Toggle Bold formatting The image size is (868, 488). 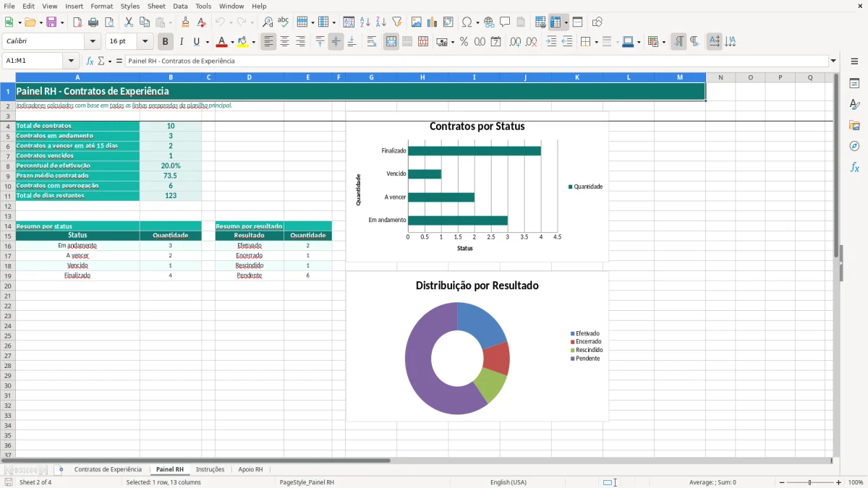pyautogui.click(x=166, y=42)
